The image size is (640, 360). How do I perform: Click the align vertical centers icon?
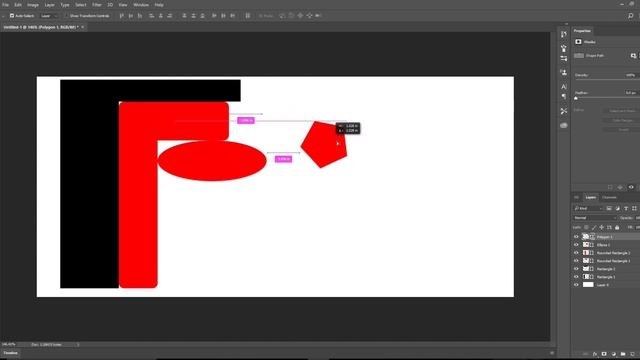pyautogui.click(x=131, y=16)
